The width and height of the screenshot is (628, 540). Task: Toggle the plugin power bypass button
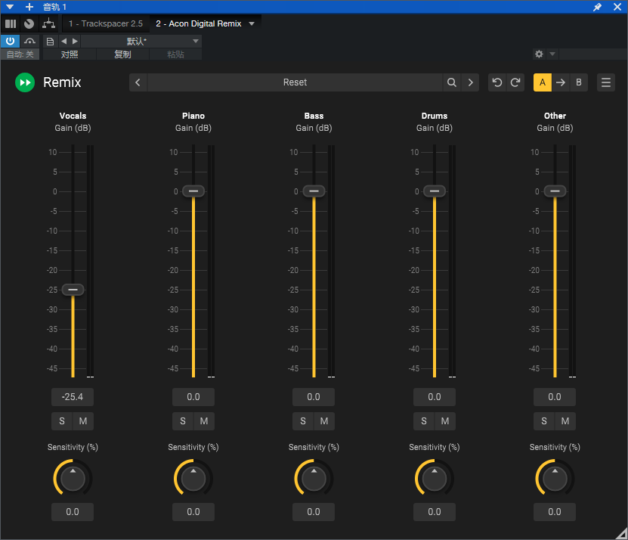(10, 41)
